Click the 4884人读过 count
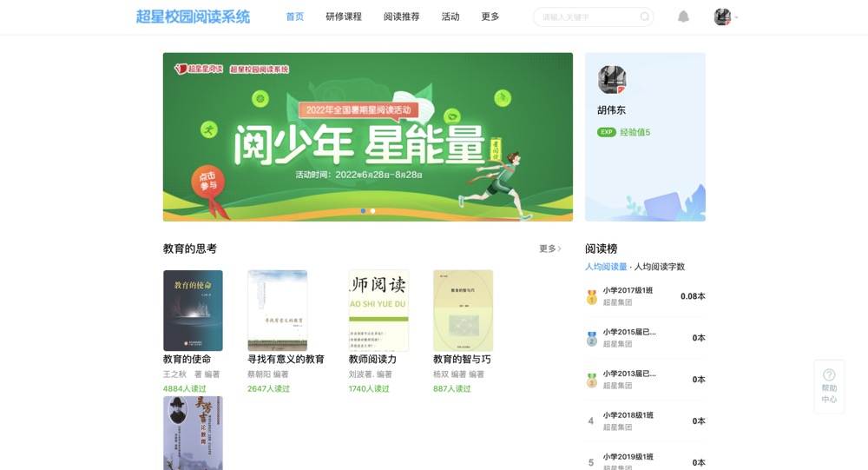This screenshot has height=470, width=868. click(x=184, y=388)
